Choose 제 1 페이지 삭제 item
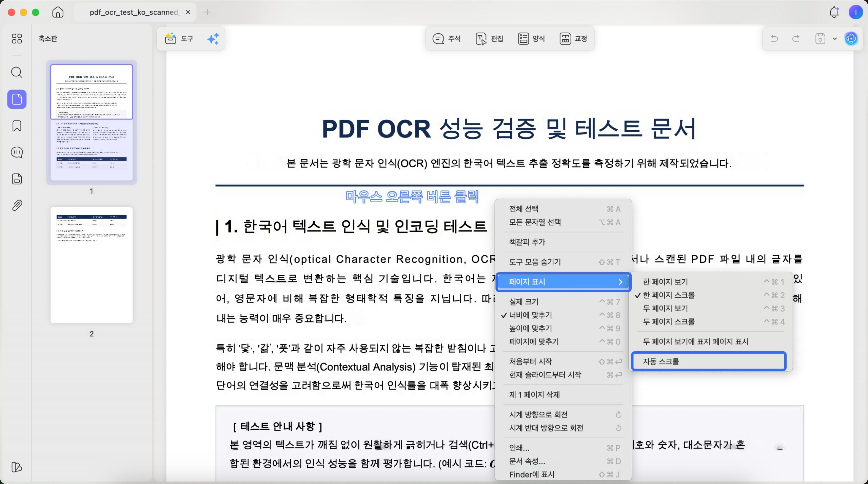The width and height of the screenshot is (868, 484). tap(563, 395)
